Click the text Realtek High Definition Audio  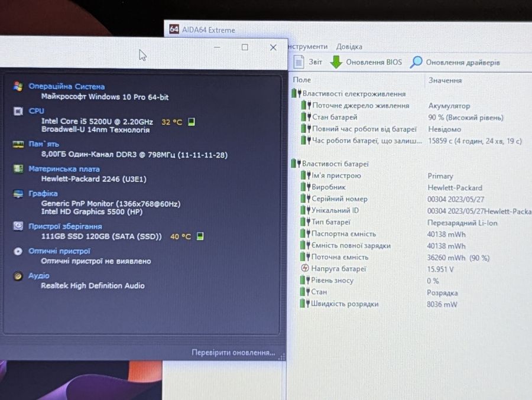pos(93,285)
